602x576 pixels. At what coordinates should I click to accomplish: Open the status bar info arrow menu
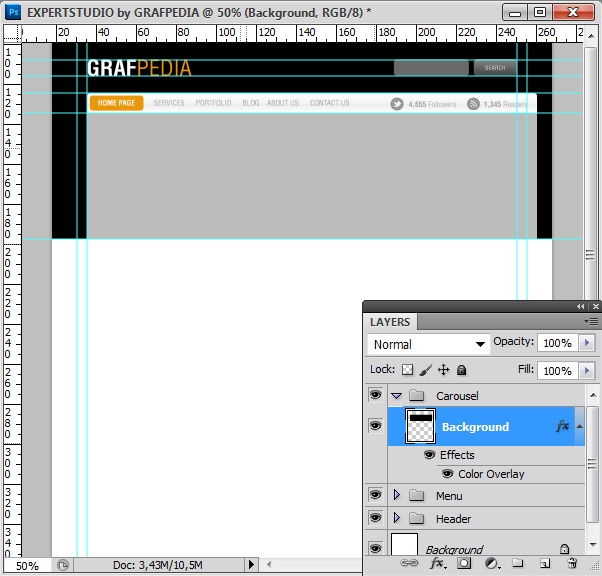tap(251, 564)
